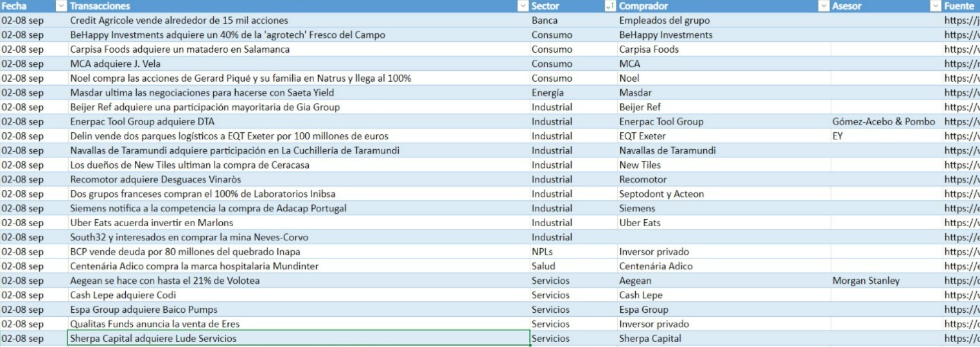
Task: Select cell 'Carpisa Foods adquiere un matadero en Salamanca'
Action: (x=298, y=49)
